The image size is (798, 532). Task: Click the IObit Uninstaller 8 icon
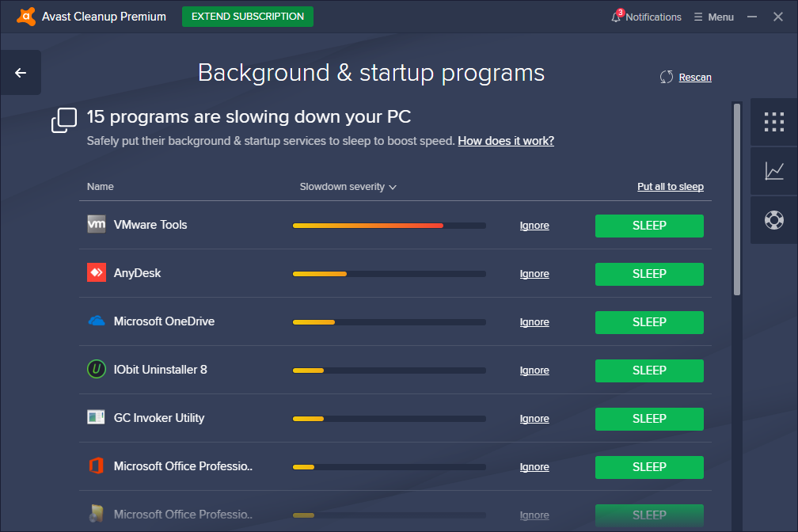pyautogui.click(x=95, y=369)
